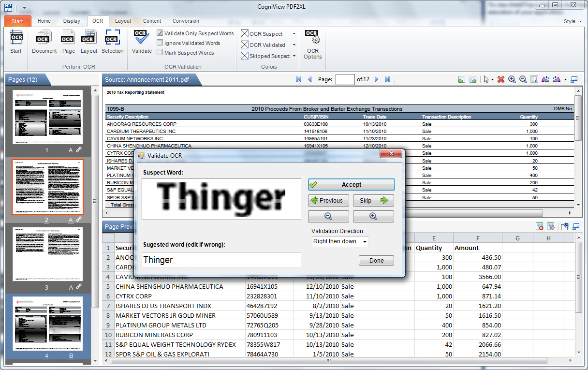Go to first page of source

click(299, 79)
